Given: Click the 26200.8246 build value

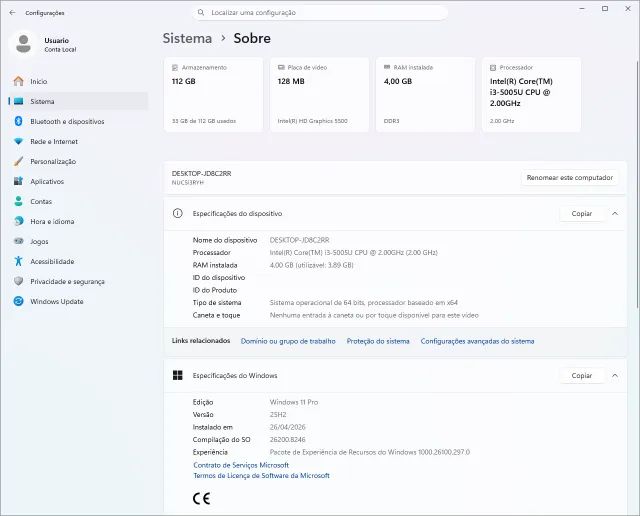Looking at the screenshot, I should (x=287, y=440).
